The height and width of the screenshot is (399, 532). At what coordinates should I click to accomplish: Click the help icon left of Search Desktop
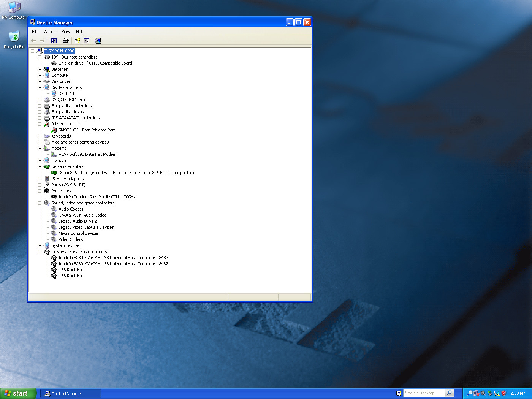click(399, 393)
